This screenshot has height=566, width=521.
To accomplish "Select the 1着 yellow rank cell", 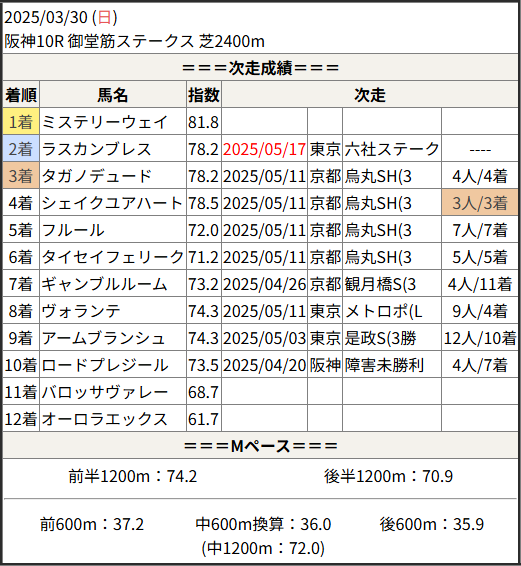I will 21,122.
